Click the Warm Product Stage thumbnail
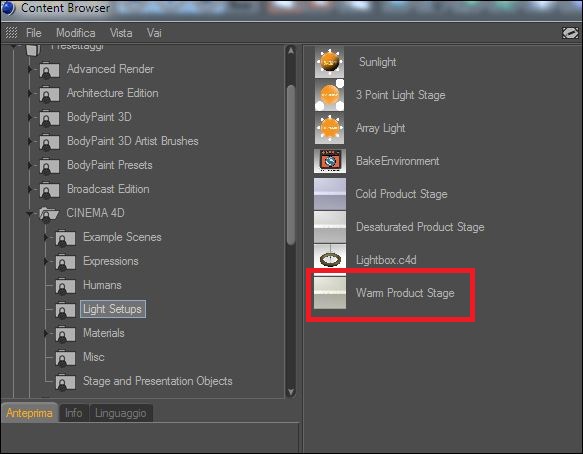The width and height of the screenshot is (583, 454). point(330,293)
